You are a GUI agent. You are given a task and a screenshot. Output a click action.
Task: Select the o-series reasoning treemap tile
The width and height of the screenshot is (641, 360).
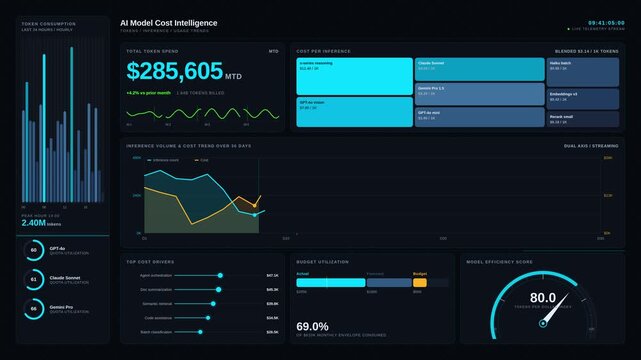tap(354, 76)
